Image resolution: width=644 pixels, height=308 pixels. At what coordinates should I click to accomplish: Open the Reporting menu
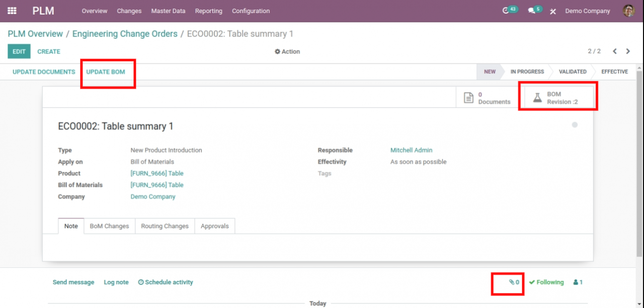tap(208, 11)
